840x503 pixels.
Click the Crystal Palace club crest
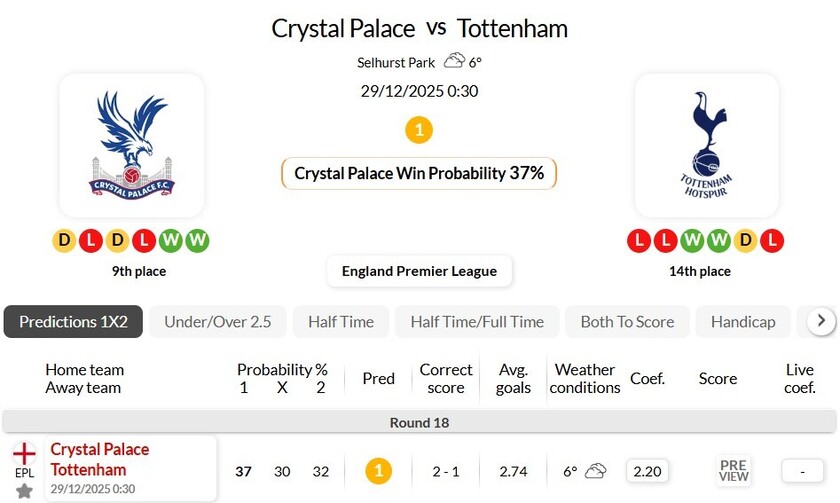point(131,145)
